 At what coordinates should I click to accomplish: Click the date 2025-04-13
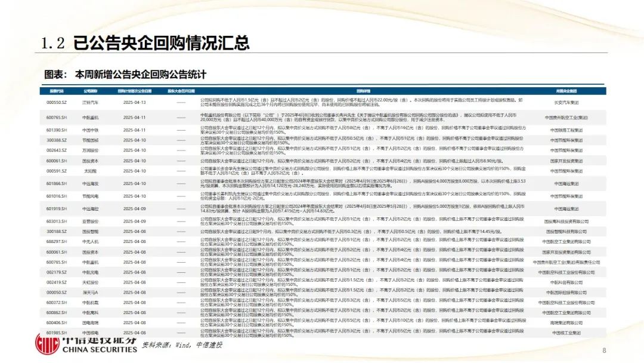pyautogui.click(x=134, y=102)
